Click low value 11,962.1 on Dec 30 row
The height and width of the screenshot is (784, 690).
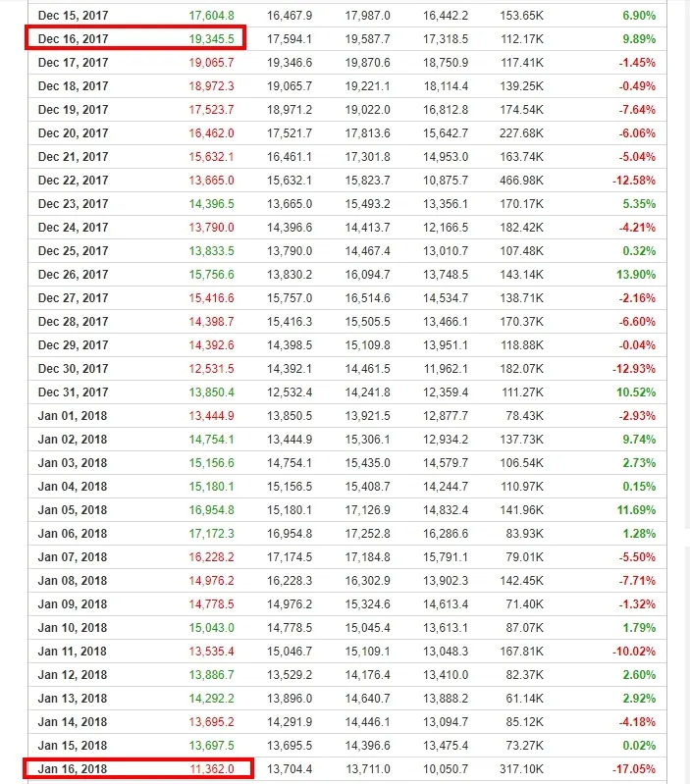446,369
